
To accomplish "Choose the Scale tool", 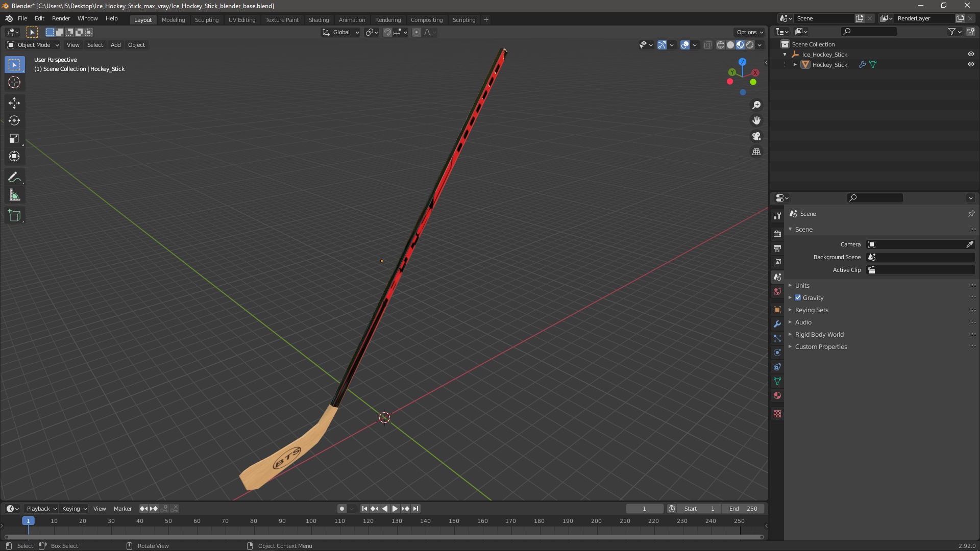I will (14, 139).
